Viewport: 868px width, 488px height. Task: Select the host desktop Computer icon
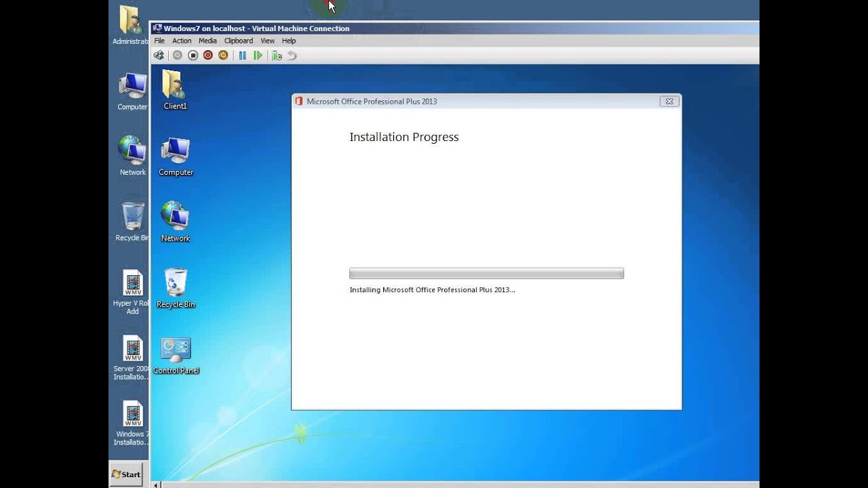(x=132, y=91)
